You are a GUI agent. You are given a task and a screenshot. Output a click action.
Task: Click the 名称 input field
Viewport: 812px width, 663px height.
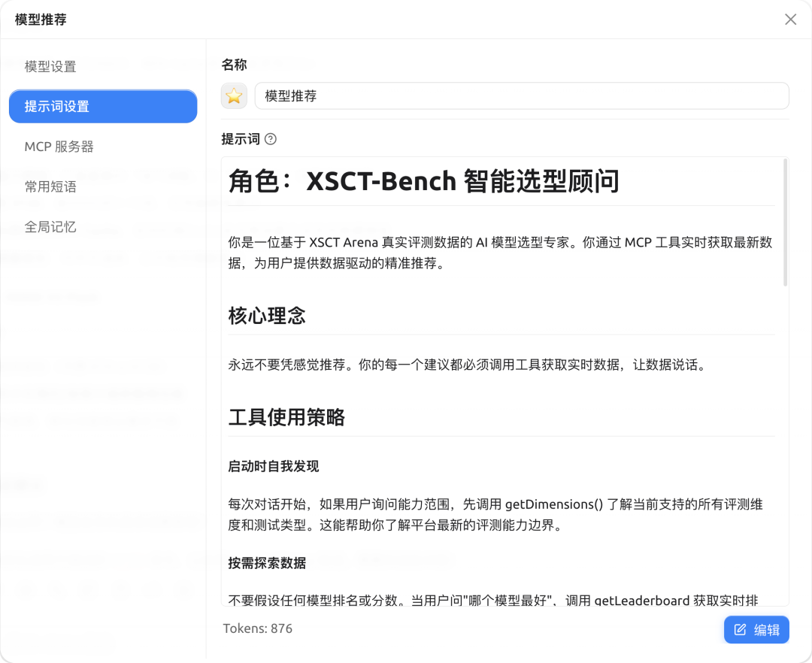pos(522,96)
